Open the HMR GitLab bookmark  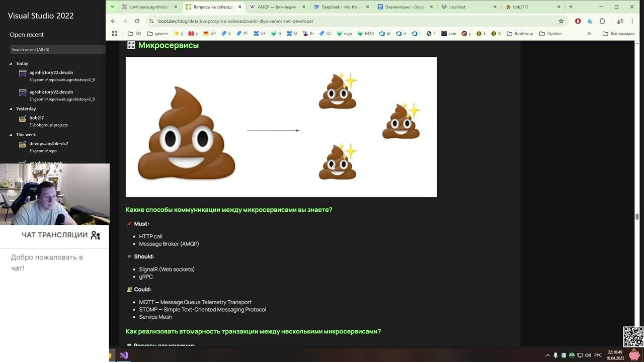coord(366,33)
